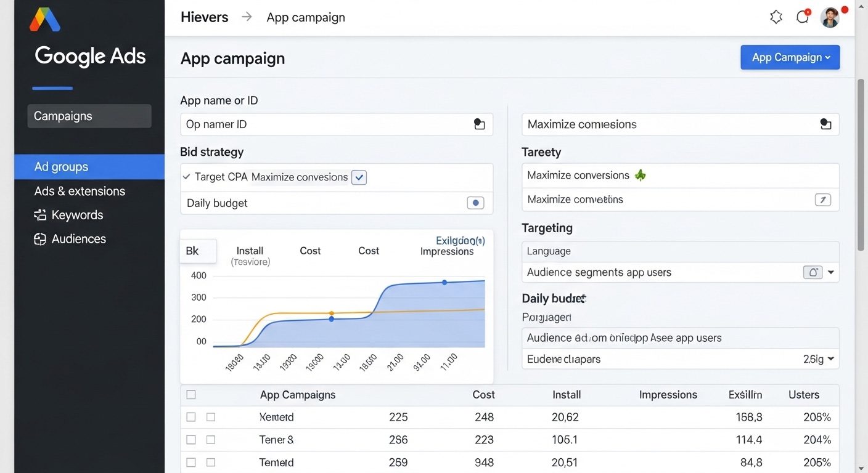
Task: Click the 204% users value
Action: coord(817,440)
